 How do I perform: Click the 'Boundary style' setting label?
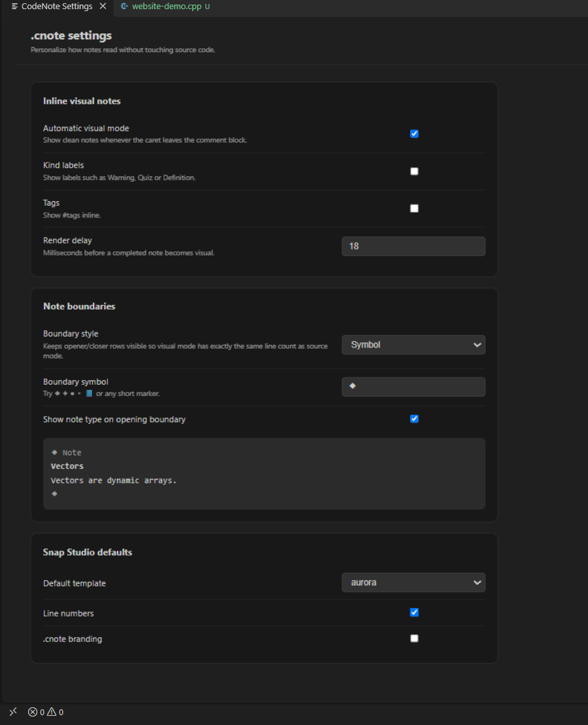71,333
